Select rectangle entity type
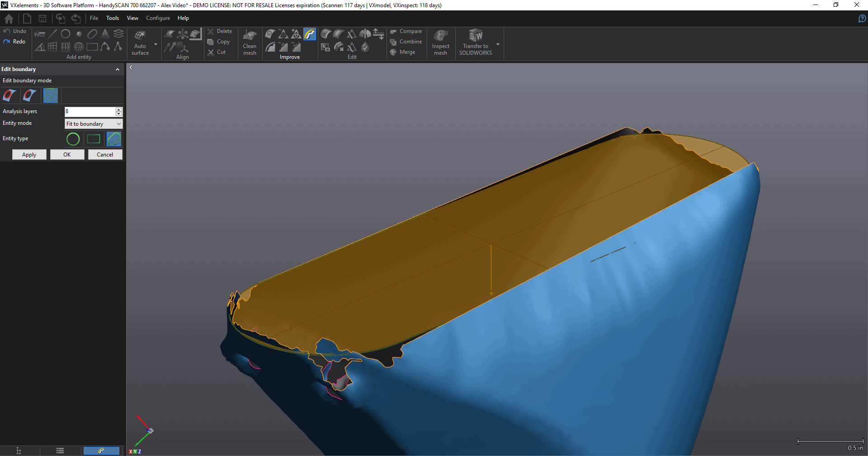This screenshot has height=456, width=868. point(94,139)
